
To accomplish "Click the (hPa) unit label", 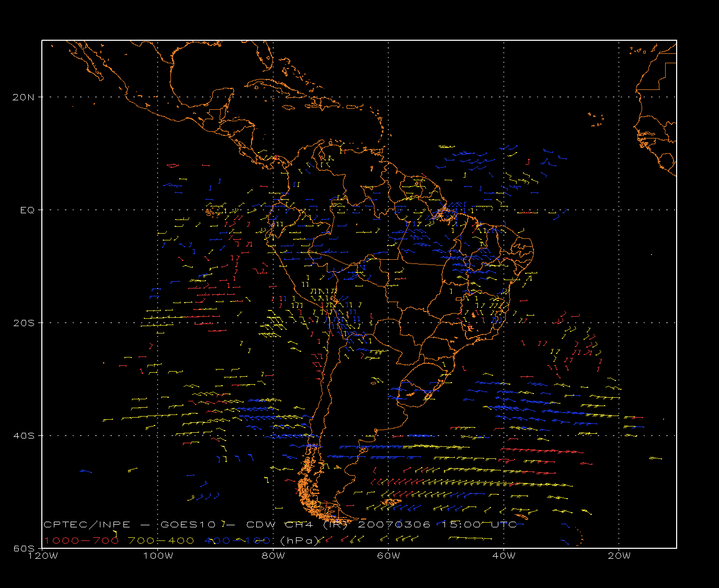I will click(x=300, y=540).
